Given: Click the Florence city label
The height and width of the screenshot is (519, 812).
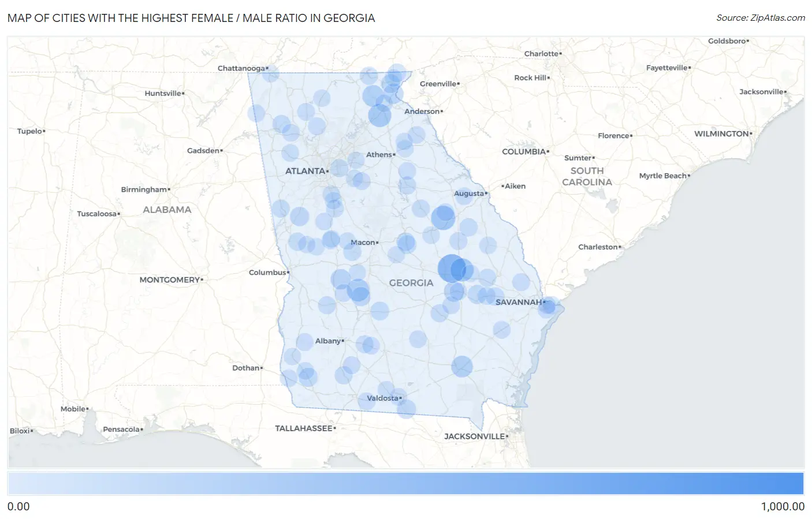Looking at the screenshot, I should click(614, 136).
